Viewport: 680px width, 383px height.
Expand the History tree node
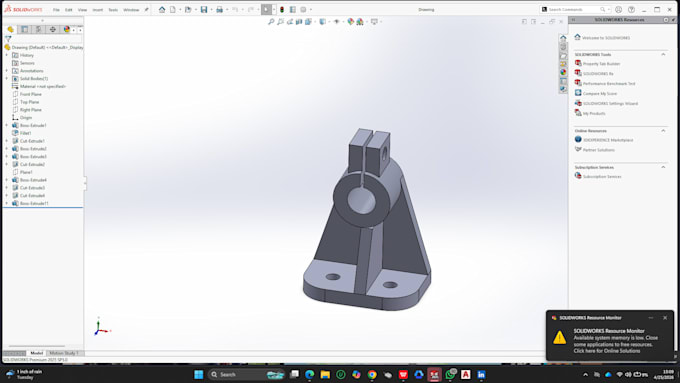(7, 55)
